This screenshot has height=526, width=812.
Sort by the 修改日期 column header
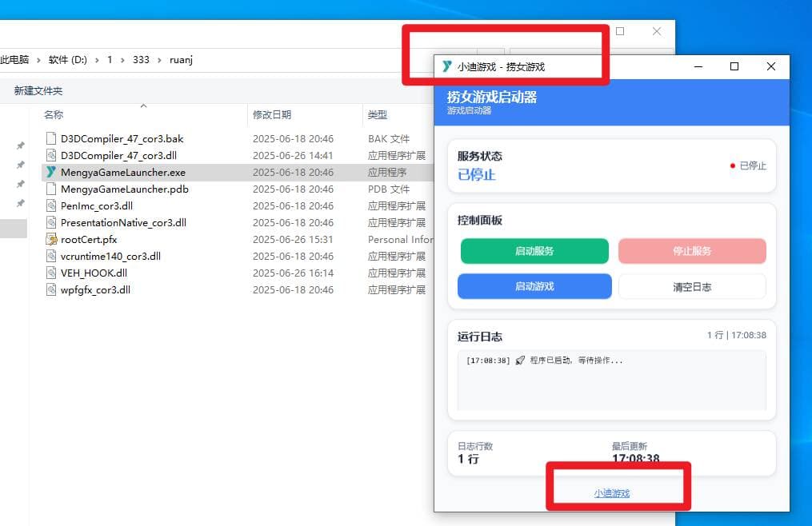(272, 115)
